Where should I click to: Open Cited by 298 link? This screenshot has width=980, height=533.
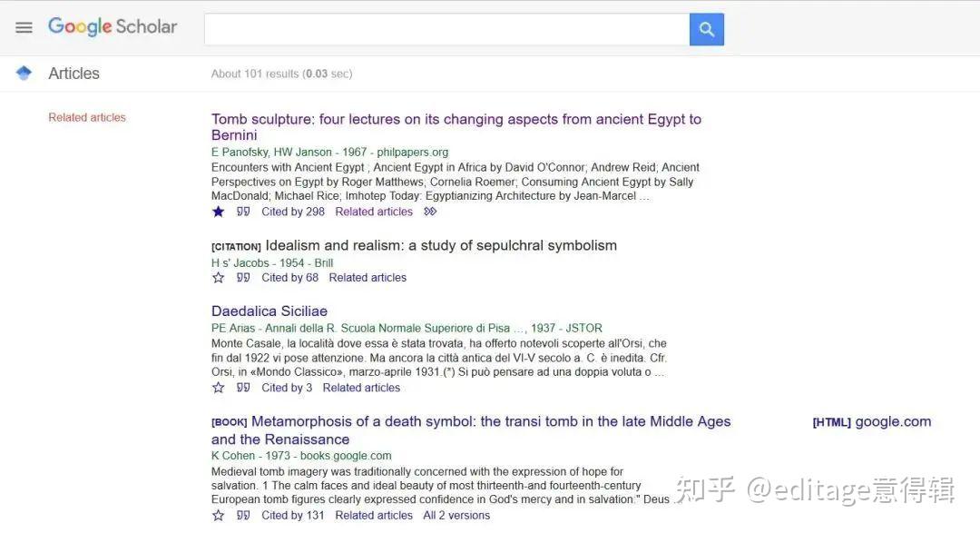[292, 212]
